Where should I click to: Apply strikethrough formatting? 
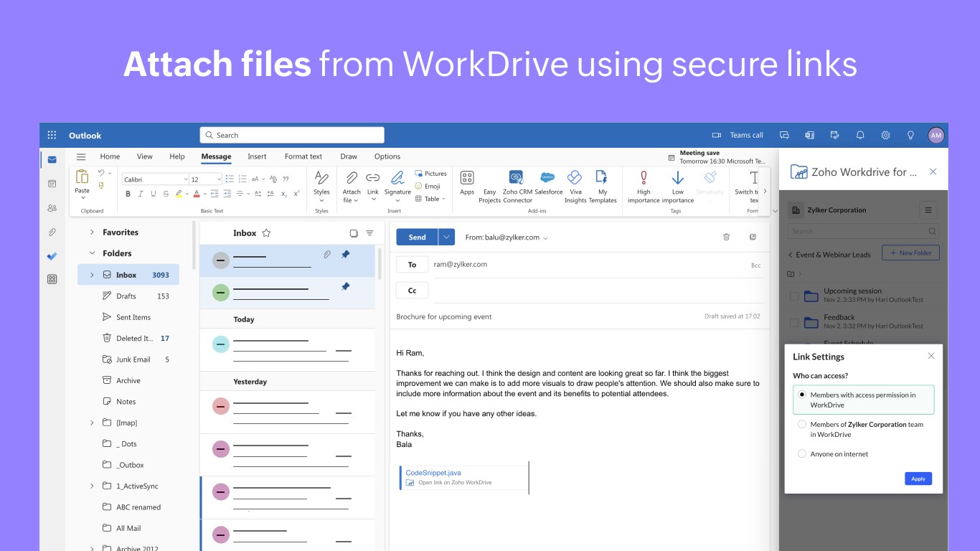tap(166, 194)
